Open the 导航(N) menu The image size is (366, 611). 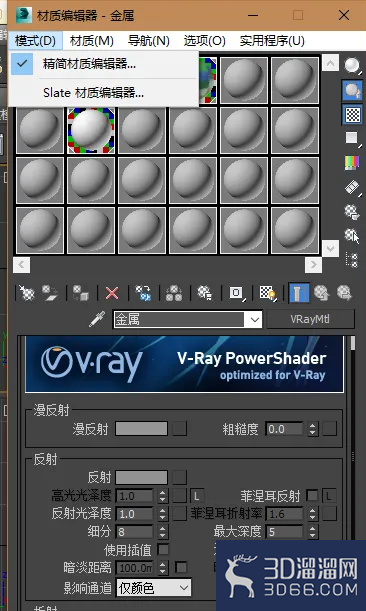[x=149, y=41]
